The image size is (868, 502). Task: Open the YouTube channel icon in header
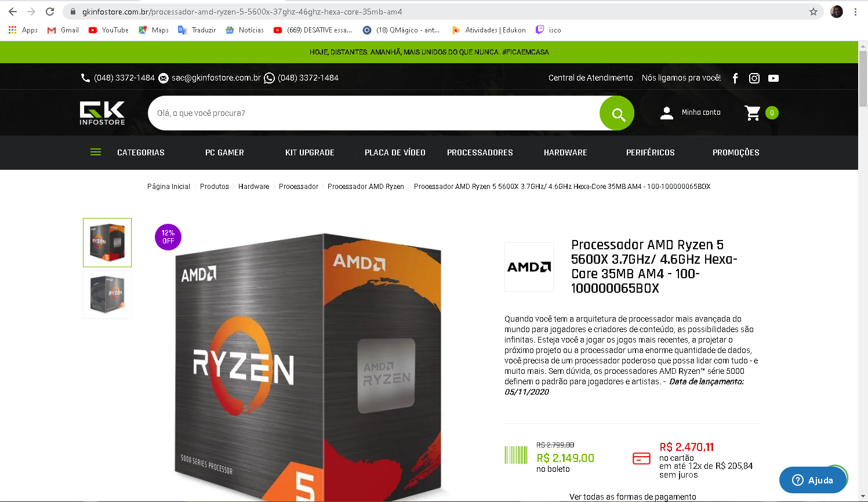tap(773, 78)
